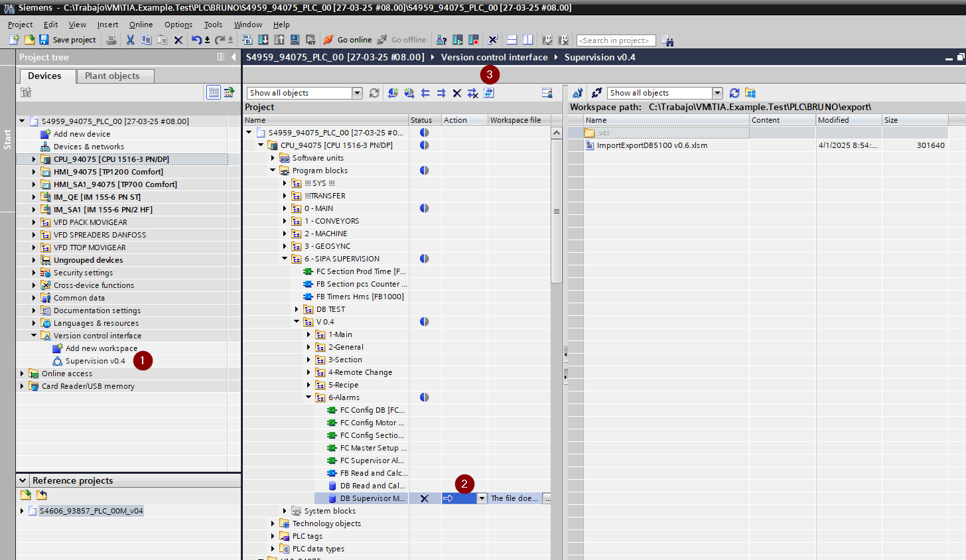Delete selection with main toolbar X icon

click(178, 40)
